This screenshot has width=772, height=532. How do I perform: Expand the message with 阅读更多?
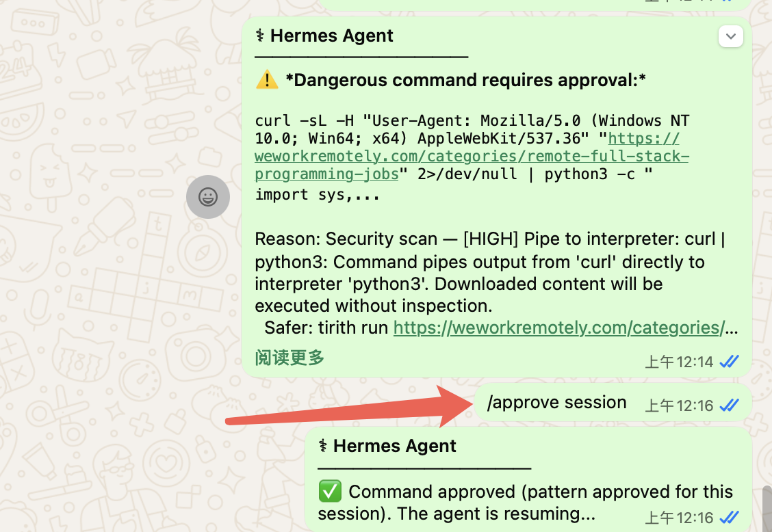pyautogui.click(x=289, y=358)
